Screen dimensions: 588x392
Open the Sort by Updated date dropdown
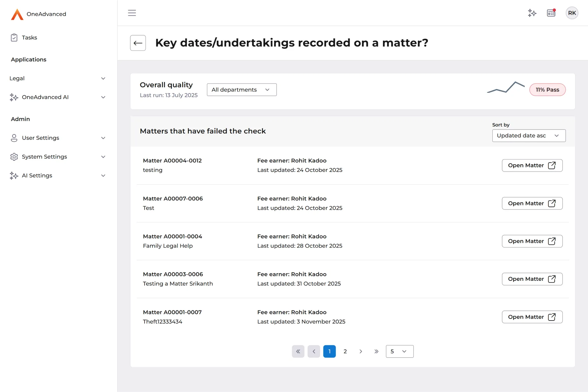529,136
